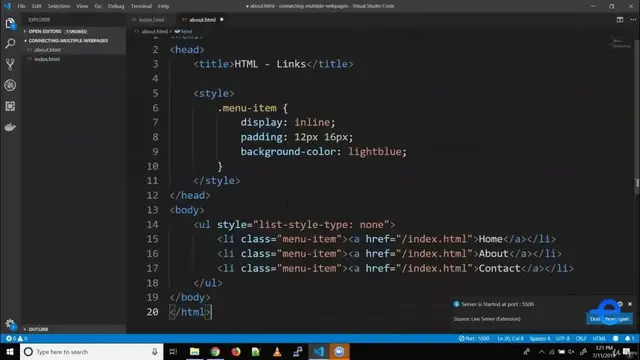Open File Explorer from the taskbar
Screen dimensions: 640x360
click(x=194, y=351)
